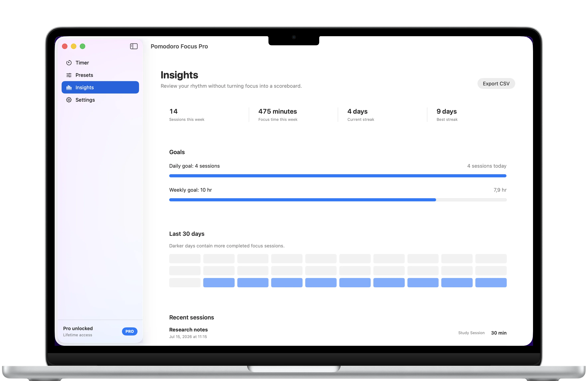
Task: Select Insights in the sidebar
Action: [x=100, y=87]
